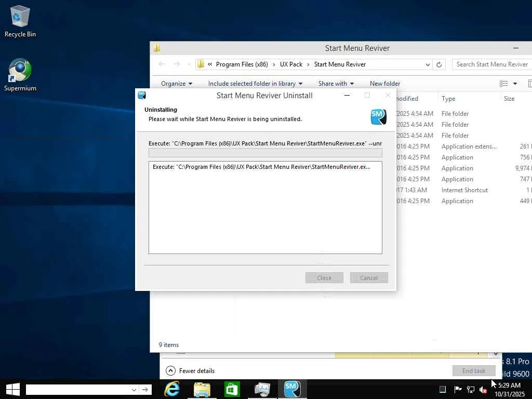Open File Explorer from the taskbar
This screenshot has height=399, width=532.
point(202,389)
